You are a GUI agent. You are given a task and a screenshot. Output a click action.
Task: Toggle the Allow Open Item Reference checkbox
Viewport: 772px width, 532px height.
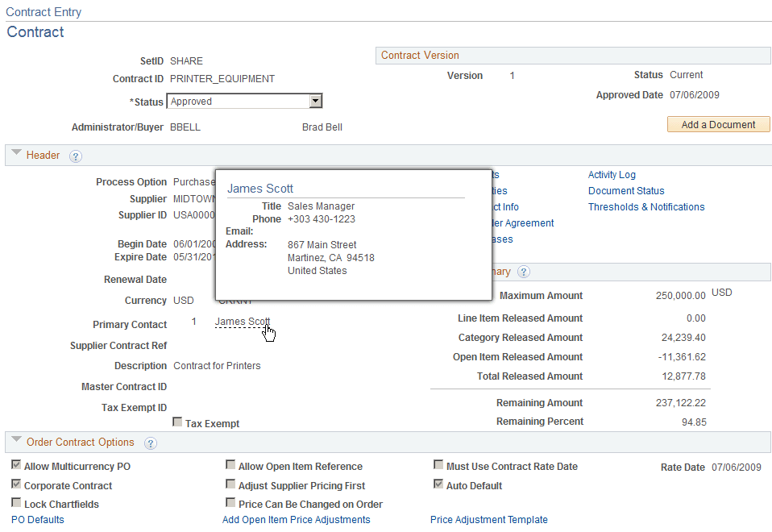point(230,464)
